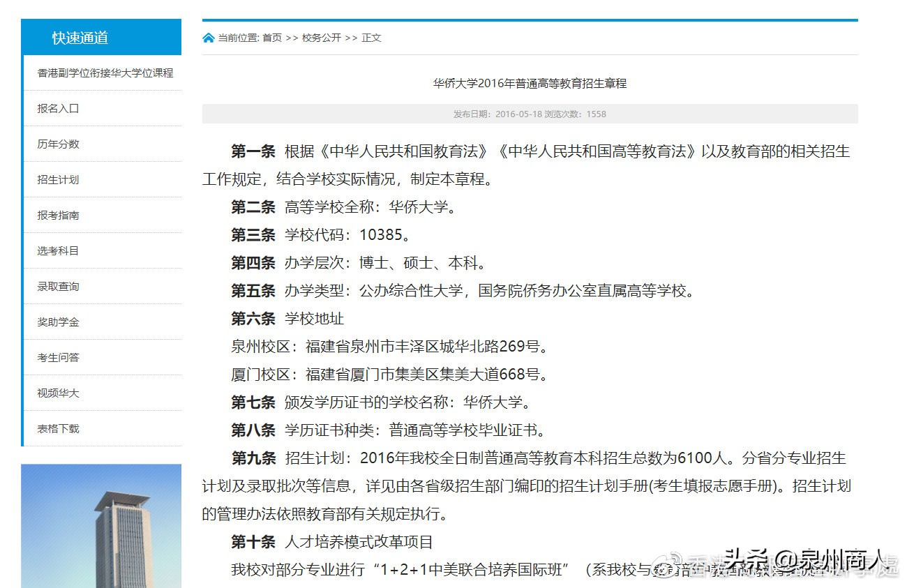
Task: Select 选考科目 from the quick channel list
Action: [x=57, y=250]
